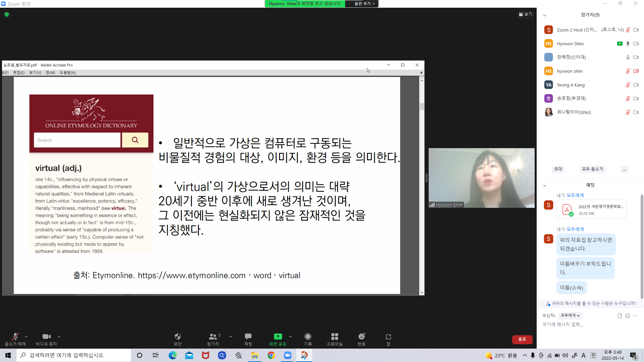Click the chat file attachment icon
This screenshot has height=362, width=644.
(x=620, y=316)
